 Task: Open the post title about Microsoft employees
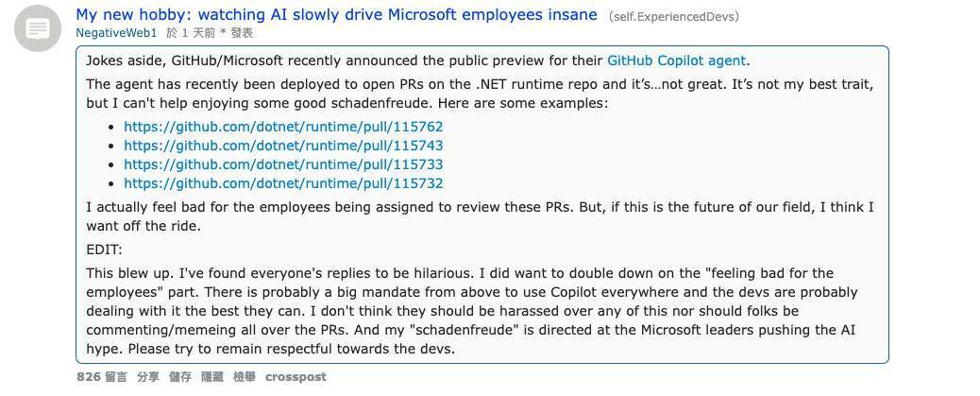click(336, 14)
